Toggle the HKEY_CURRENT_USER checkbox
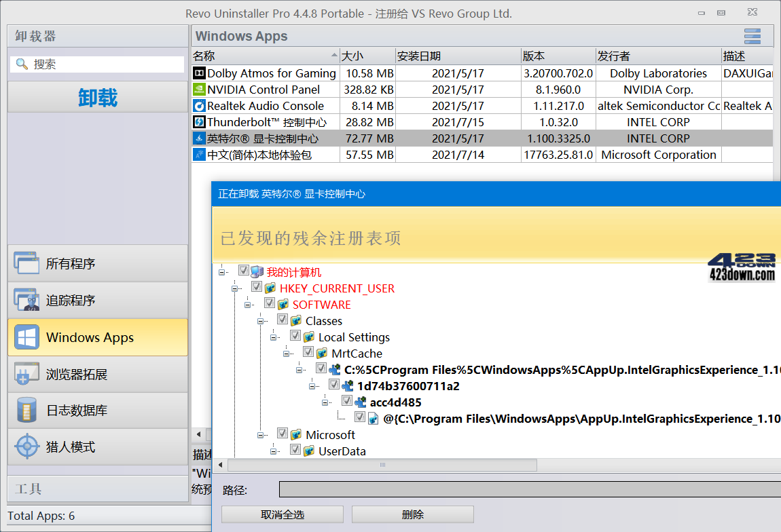The width and height of the screenshot is (781, 532). [257, 287]
